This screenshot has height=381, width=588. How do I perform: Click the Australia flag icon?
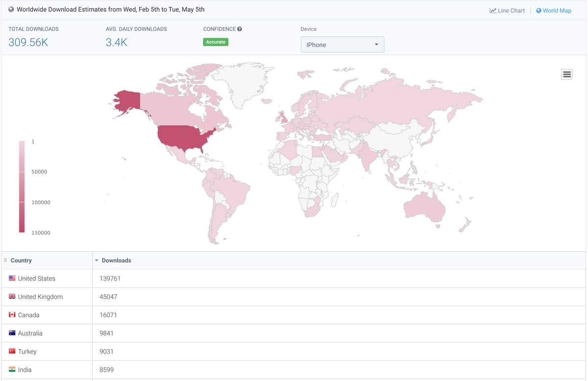12,332
